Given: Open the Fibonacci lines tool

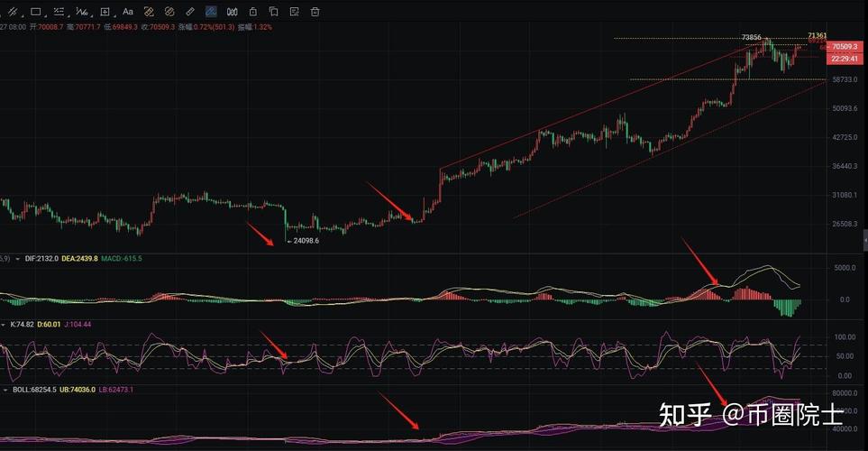Looking at the screenshot, I should point(59,12).
